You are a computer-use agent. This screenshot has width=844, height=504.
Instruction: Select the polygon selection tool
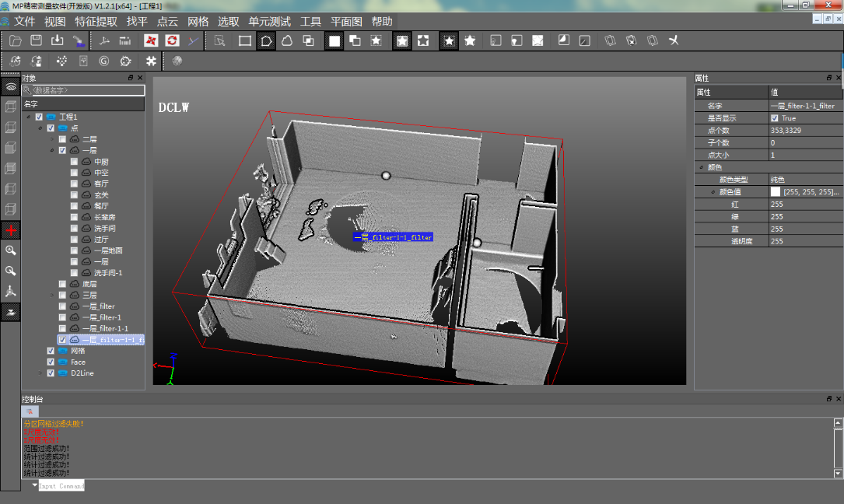coord(266,40)
